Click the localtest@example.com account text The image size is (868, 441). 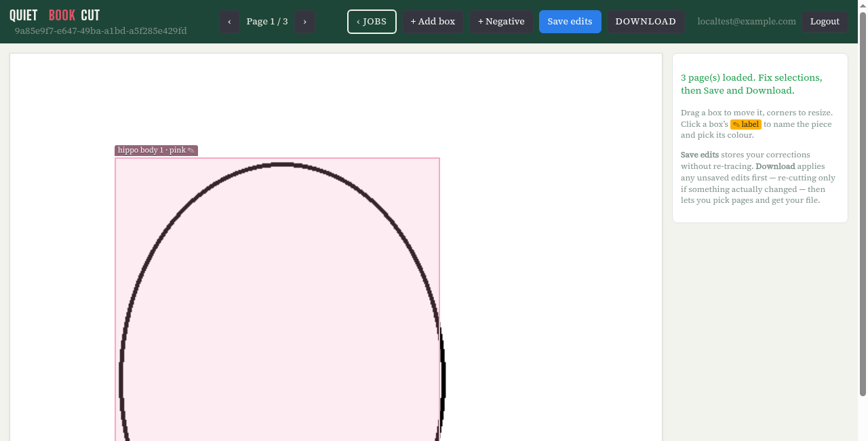(x=747, y=22)
